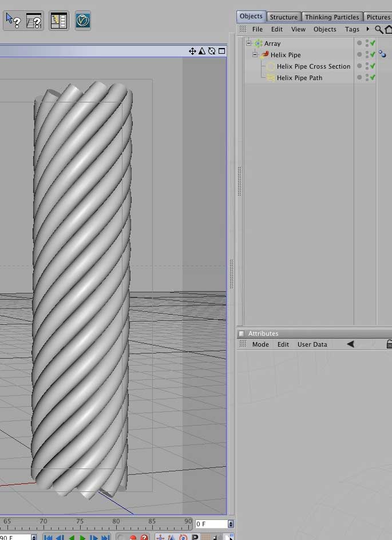Expand the Objects menu overflow arrow
The image size is (392, 540).
click(x=367, y=29)
